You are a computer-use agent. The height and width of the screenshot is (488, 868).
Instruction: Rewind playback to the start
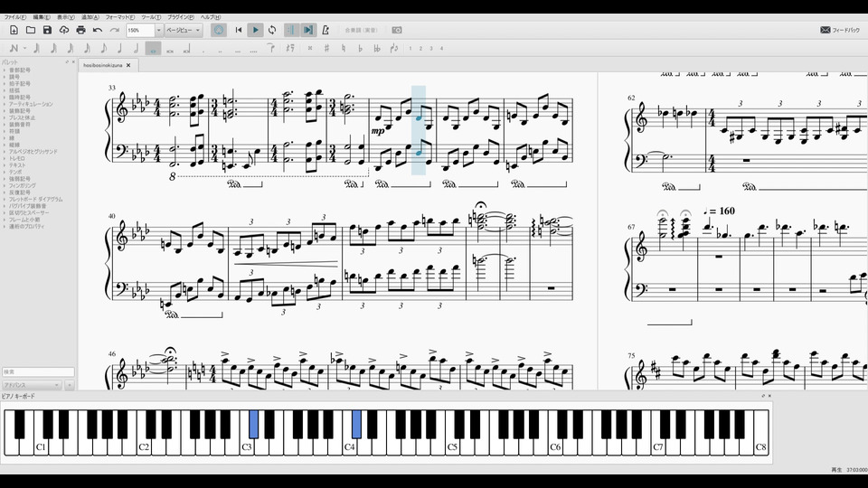click(x=239, y=30)
